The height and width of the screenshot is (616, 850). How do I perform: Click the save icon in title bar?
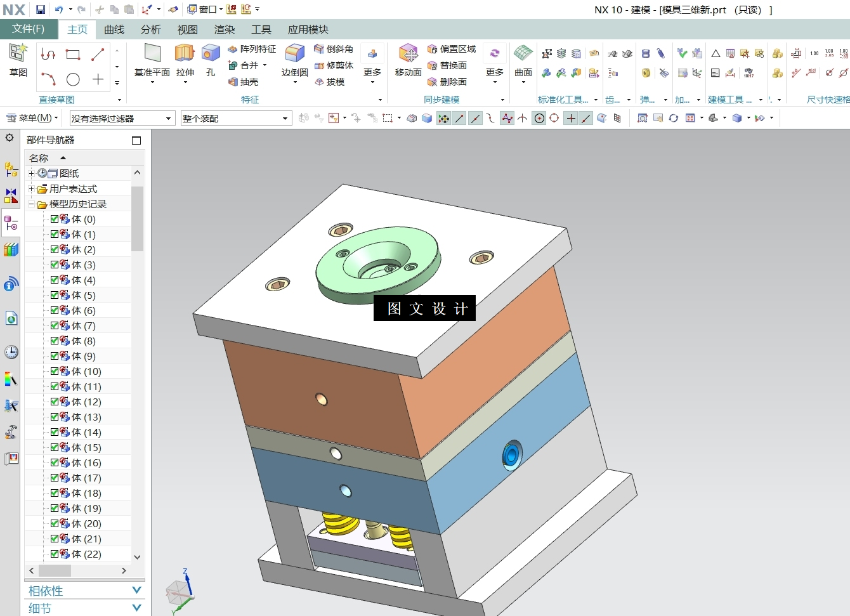click(41, 10)
